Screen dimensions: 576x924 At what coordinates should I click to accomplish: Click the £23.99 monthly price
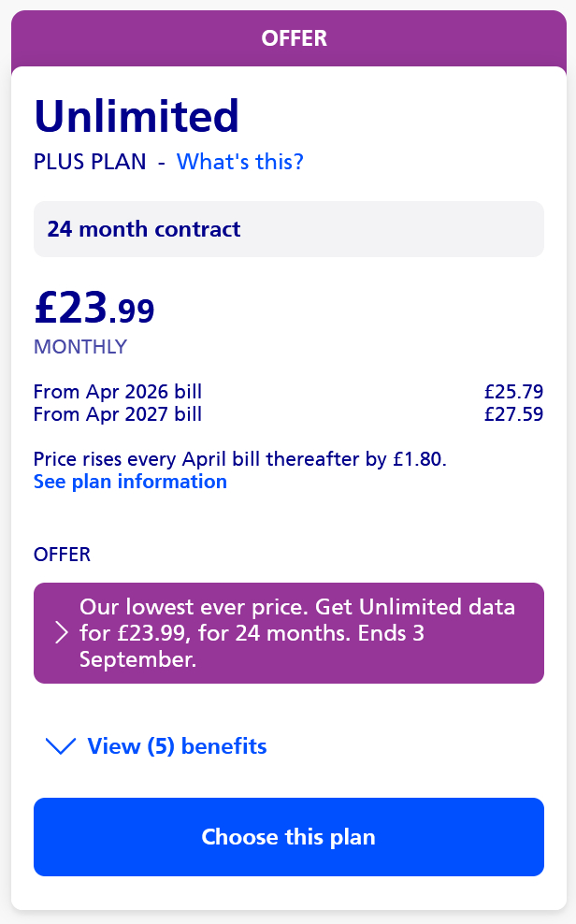[94, 307]
